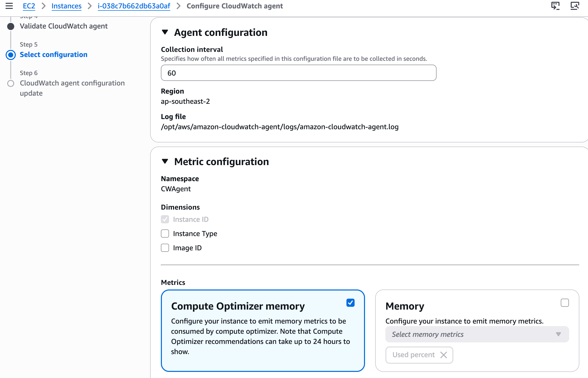Remove the Used percent metric tag
Viewport: 588px width, 378px height.
(x=444, y=355)
